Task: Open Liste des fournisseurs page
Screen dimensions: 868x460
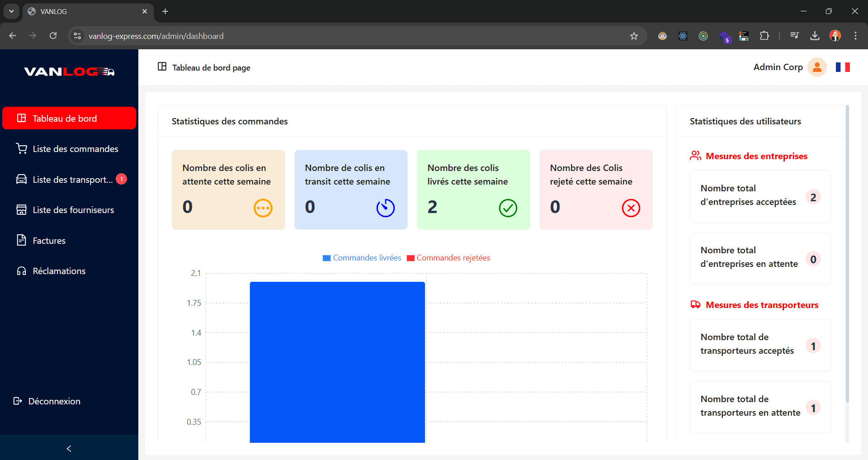Action: [69, 210]
